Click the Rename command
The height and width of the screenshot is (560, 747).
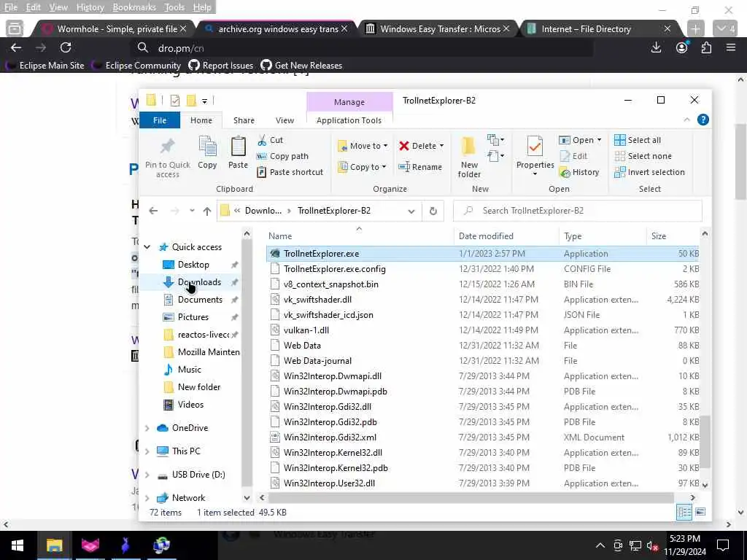tap(420, 167)
